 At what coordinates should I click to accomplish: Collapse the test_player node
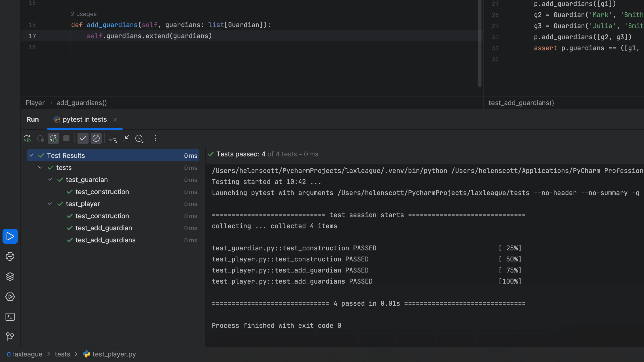tap(50, 204)
